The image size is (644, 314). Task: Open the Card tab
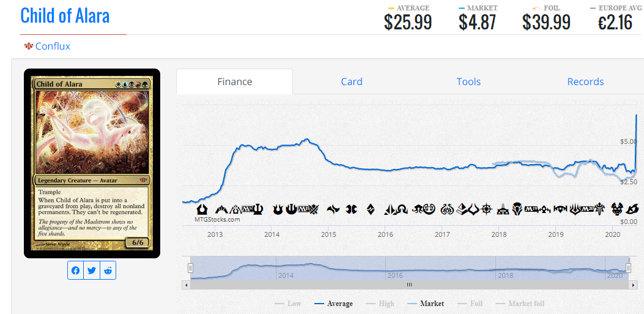coord(352,81)
